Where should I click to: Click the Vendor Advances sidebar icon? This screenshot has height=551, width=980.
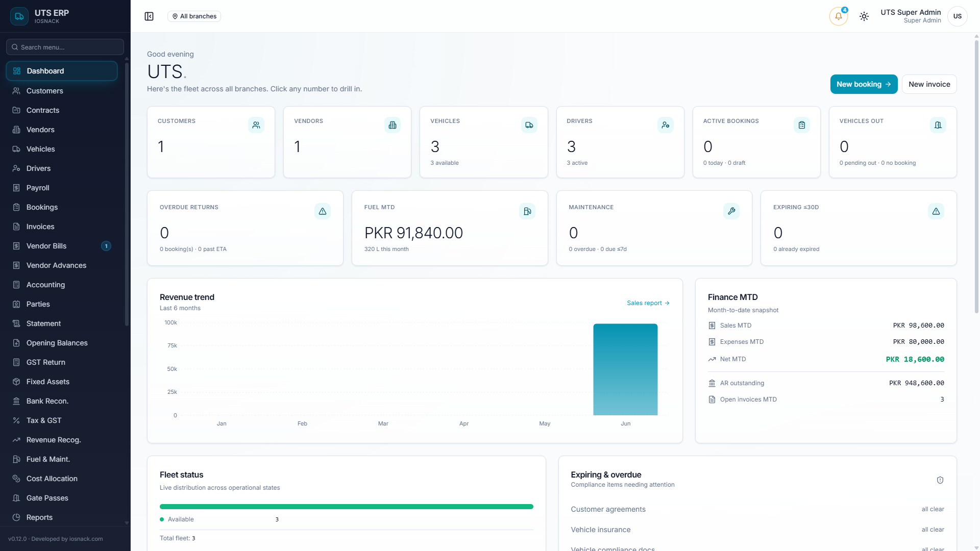pyautogui.click(x=16, y=265)
